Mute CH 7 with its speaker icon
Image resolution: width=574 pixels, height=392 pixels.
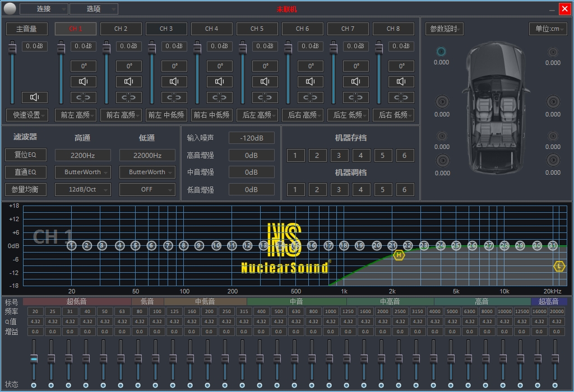(x=356, y=82)
